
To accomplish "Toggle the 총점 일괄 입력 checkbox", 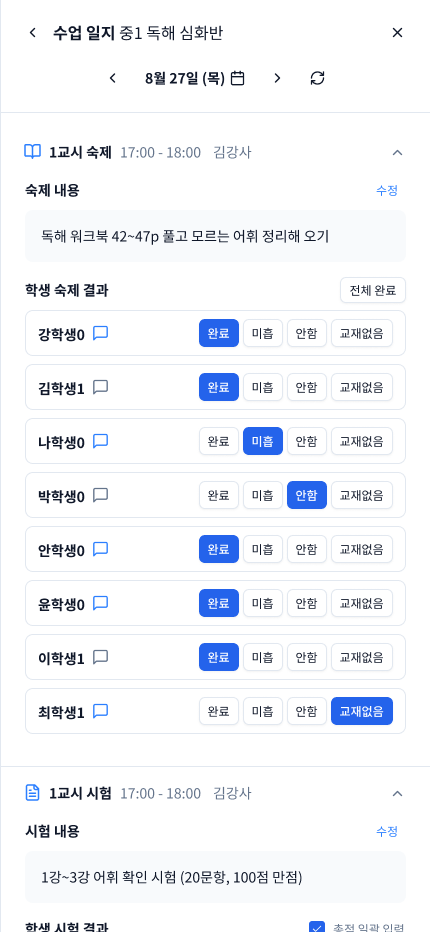I will tap(318, 927).
